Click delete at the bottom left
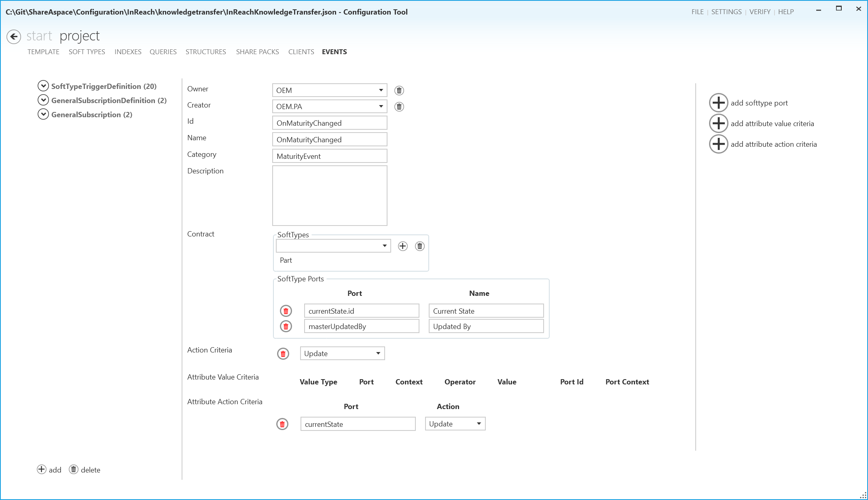The height and width of the screenshot is (500, 868). [85, 470]
